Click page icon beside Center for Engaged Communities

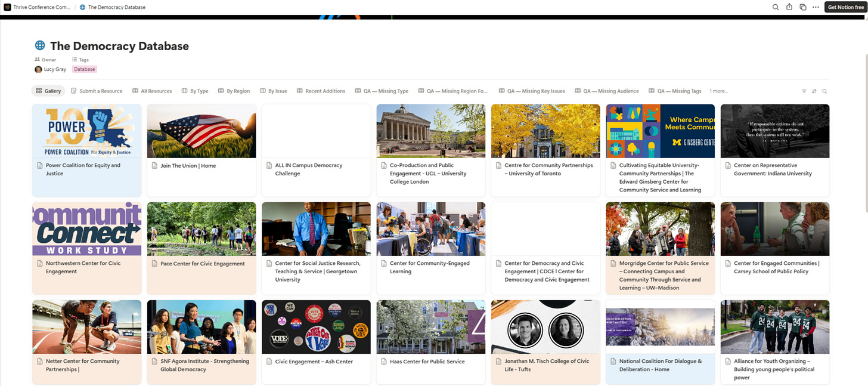(x=728, y=264)
